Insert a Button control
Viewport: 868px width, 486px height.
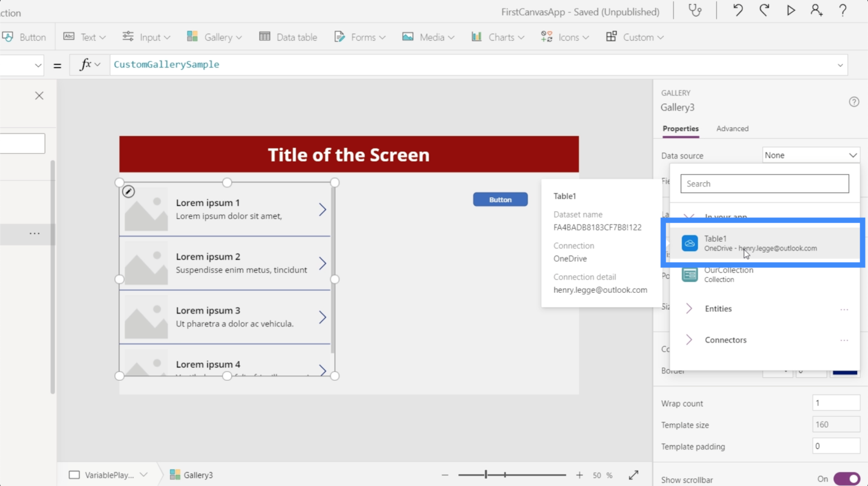pyautogui.click(x=24, y=37)
